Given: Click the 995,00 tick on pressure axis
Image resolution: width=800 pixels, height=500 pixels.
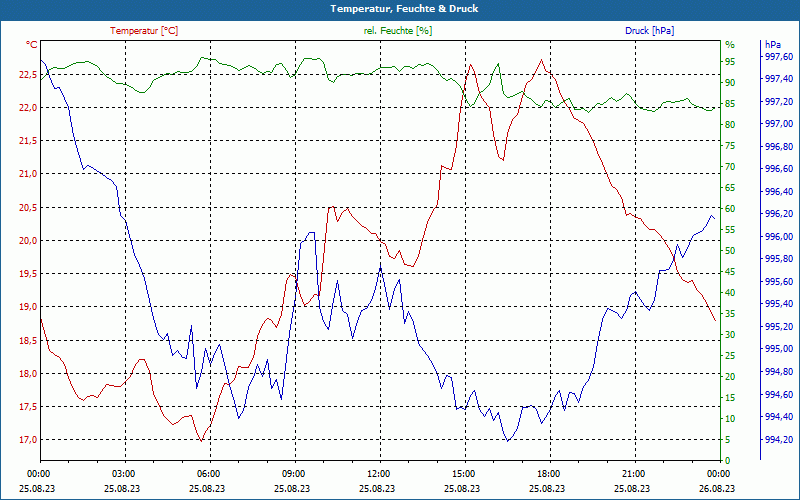Looking at the screenshot, I should click(x=779, y=349).
